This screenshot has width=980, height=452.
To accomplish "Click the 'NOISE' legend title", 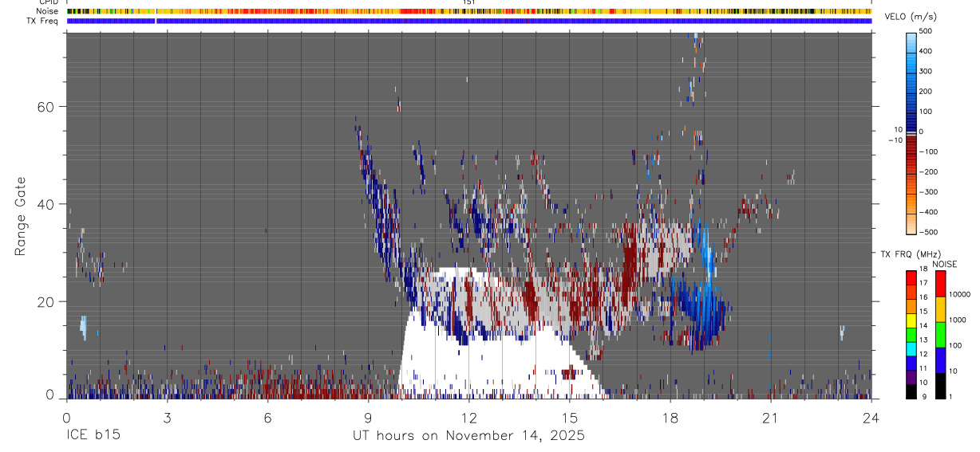I will [x=945, y=264].
